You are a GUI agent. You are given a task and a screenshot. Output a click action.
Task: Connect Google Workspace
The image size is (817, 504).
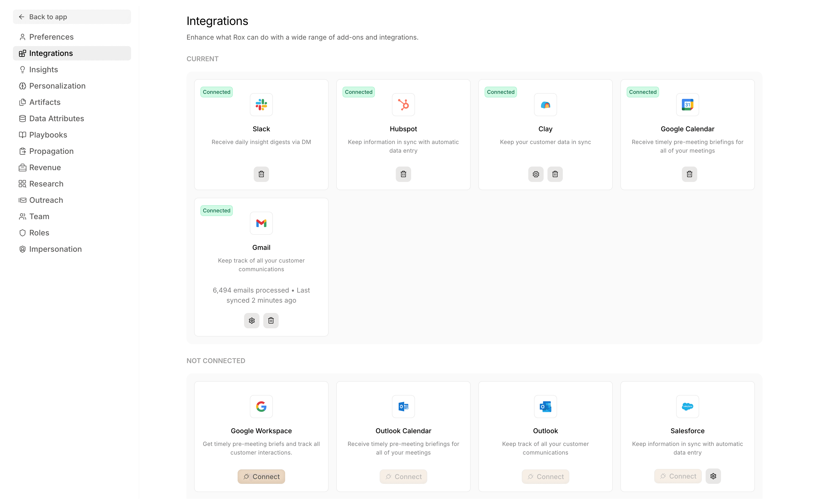[x=261, y=476]
